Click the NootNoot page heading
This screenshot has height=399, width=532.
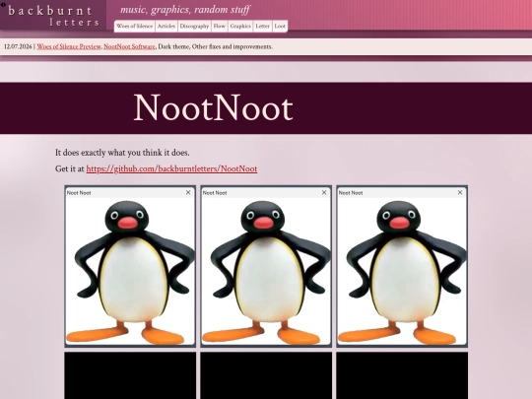pyautogui.click(x=213, y=108)
